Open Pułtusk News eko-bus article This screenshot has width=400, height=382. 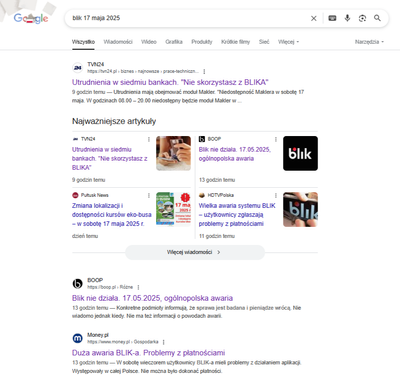pyautogui.click(x=112, y=215)
